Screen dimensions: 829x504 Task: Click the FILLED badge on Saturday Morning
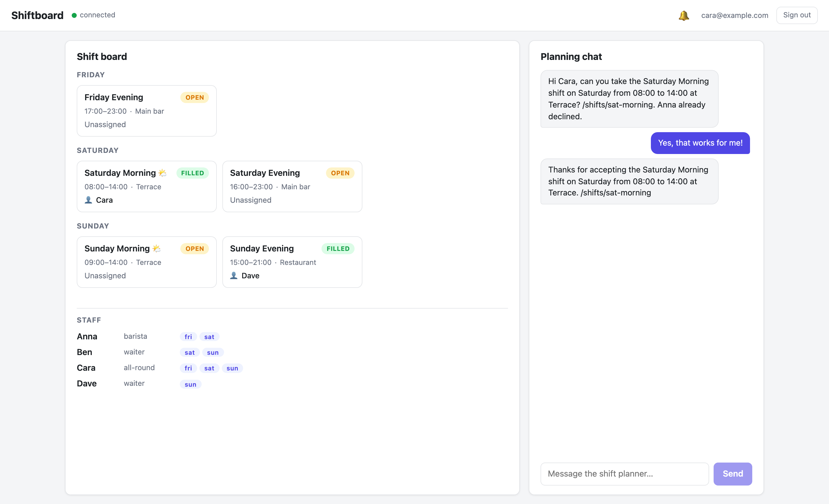pos(192,173)
